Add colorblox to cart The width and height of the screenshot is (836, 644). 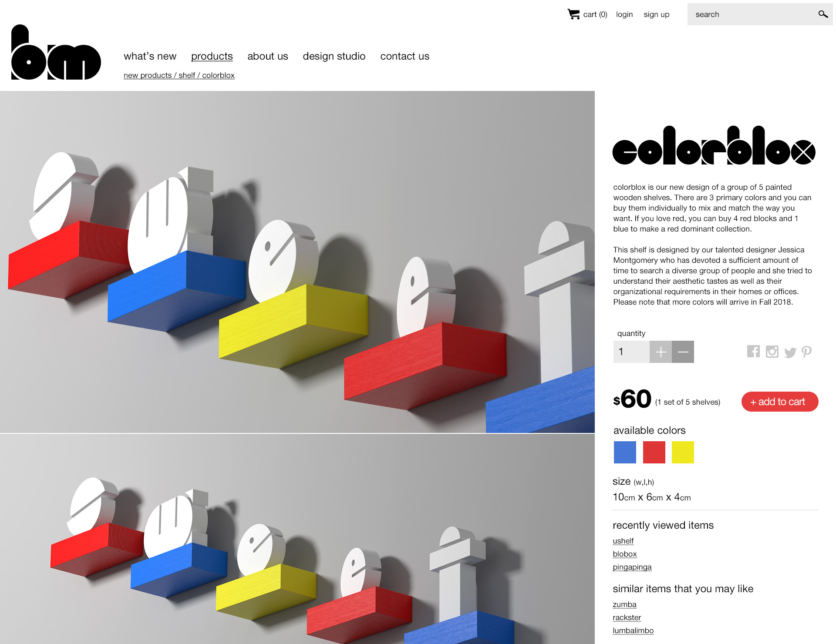[780, 402]
